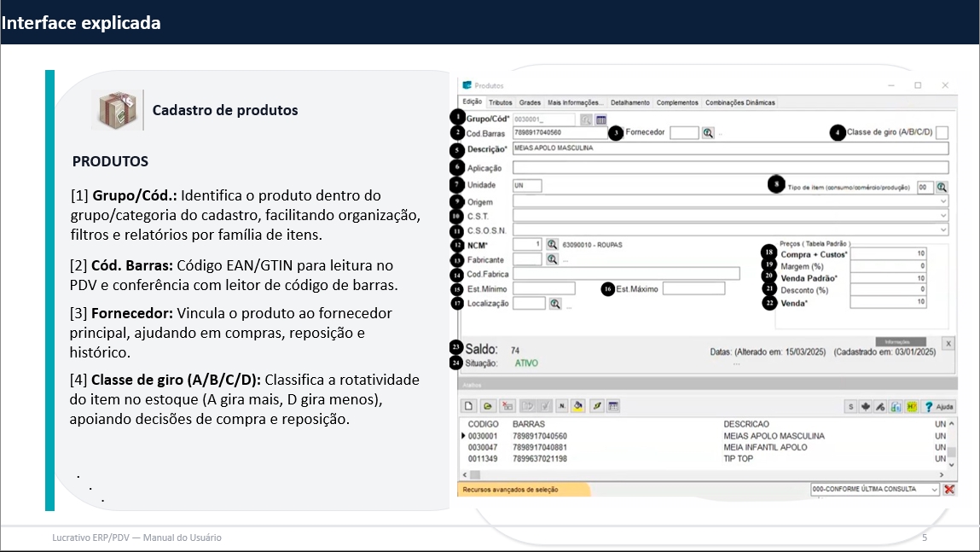Screen dimensions: 980x552
Task: Switch to the Tributos tab
Action: click(501, 102)
